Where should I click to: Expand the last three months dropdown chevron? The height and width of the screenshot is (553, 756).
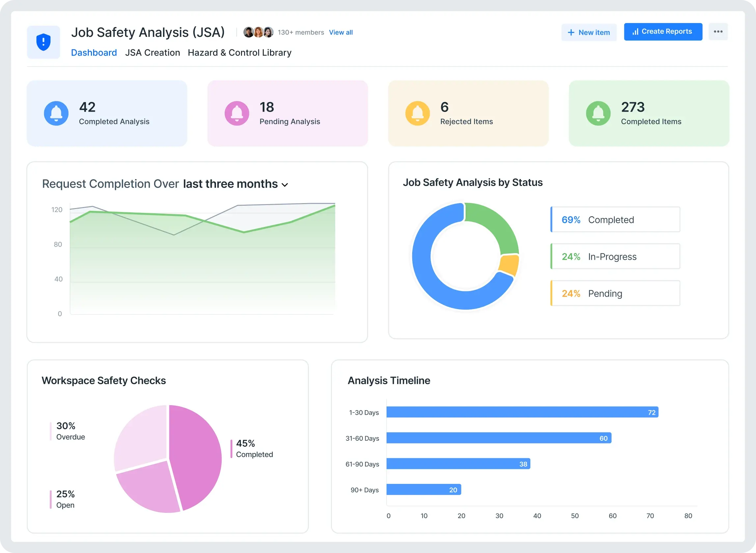pyautogui.click(x=285, y=185)
